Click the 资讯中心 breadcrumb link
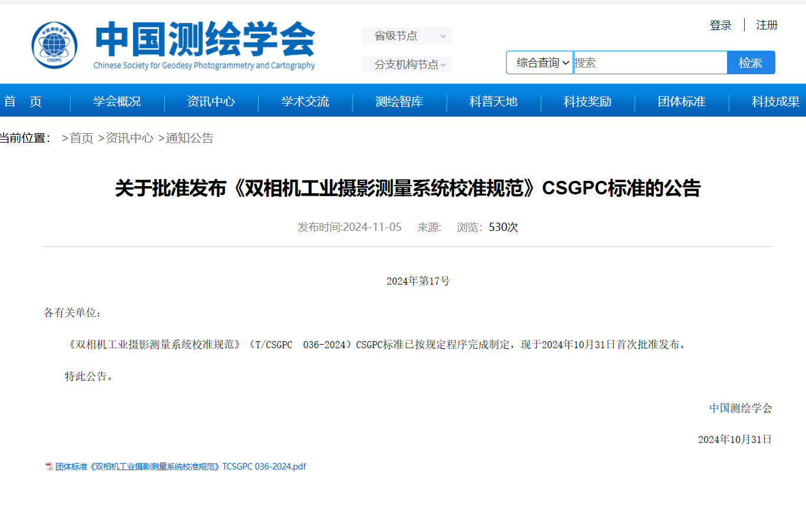Image resolution: width=806 pixels, height=532 pixels. pos(129,138)
